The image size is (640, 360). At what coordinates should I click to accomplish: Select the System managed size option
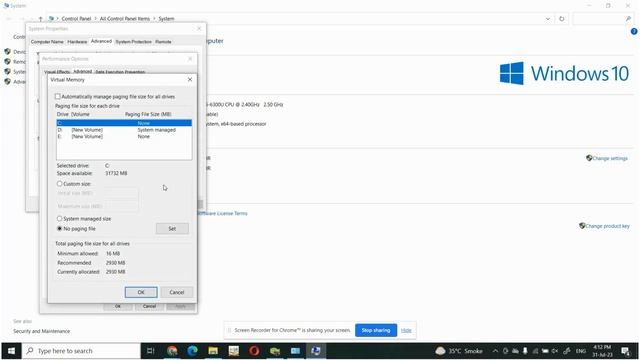pos(60,218)
